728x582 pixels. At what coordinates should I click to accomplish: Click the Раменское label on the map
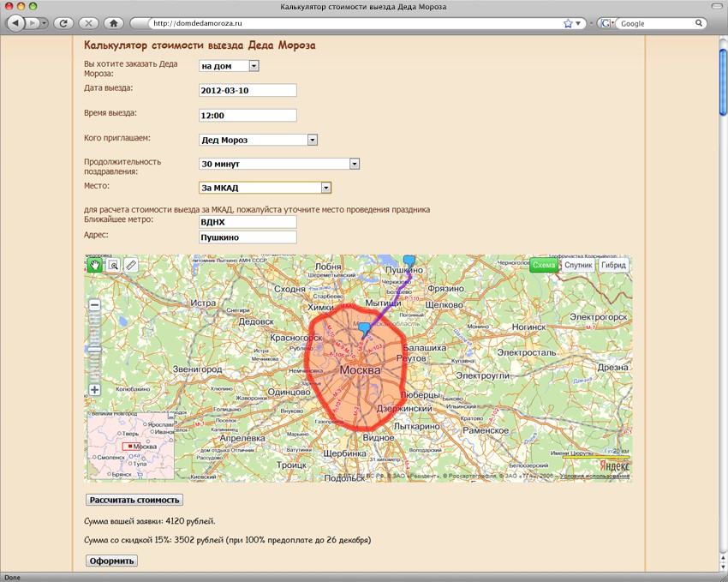485,430
